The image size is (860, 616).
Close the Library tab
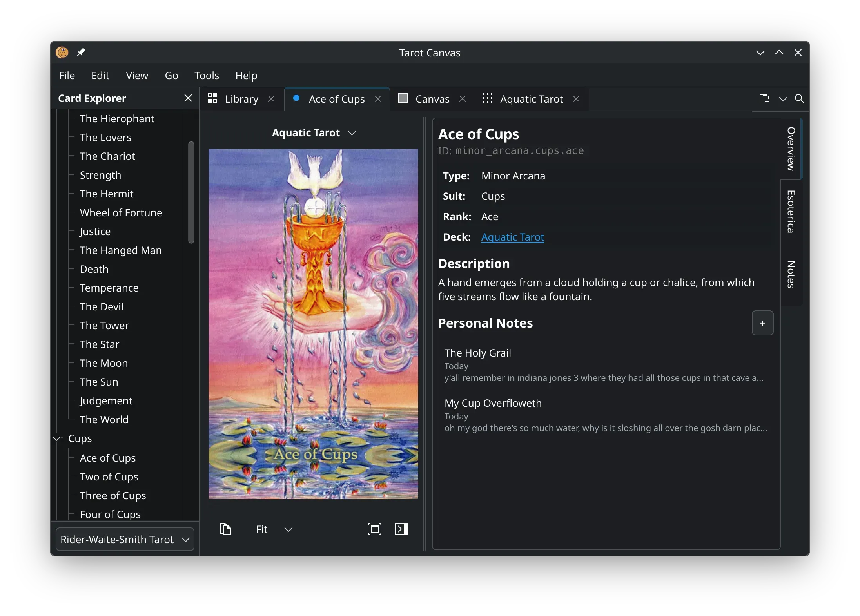271,99
